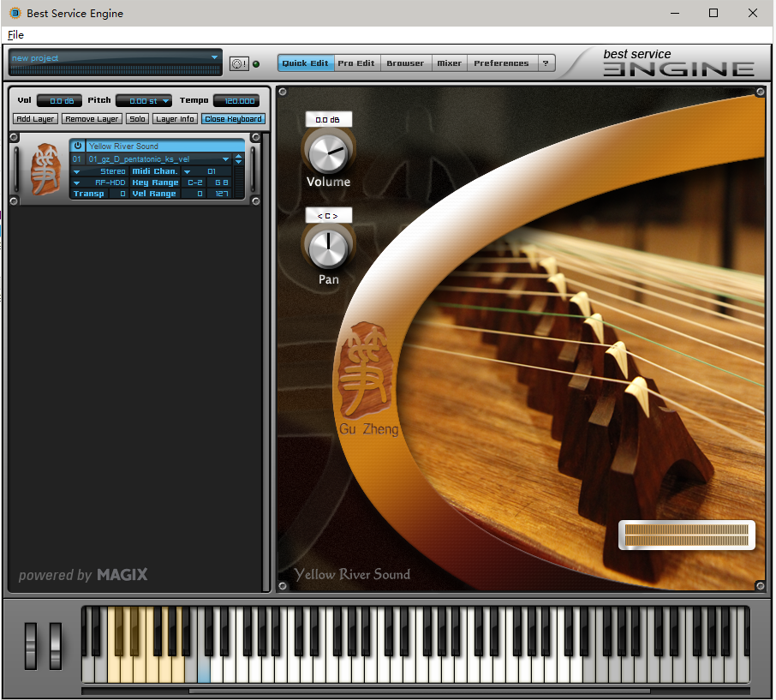Click the MIDI panic icon button
Image resolution: width=776 pixels, height=700 pixels.
238,63
